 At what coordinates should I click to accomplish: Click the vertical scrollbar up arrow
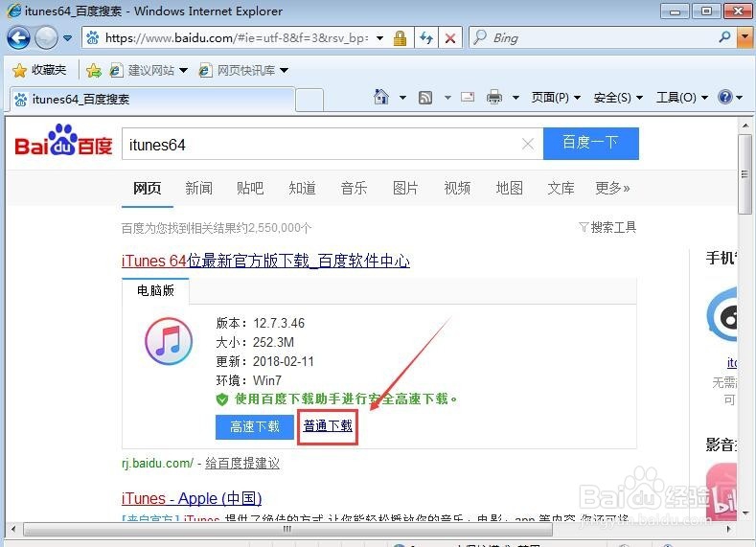click(x=745, y=125)
